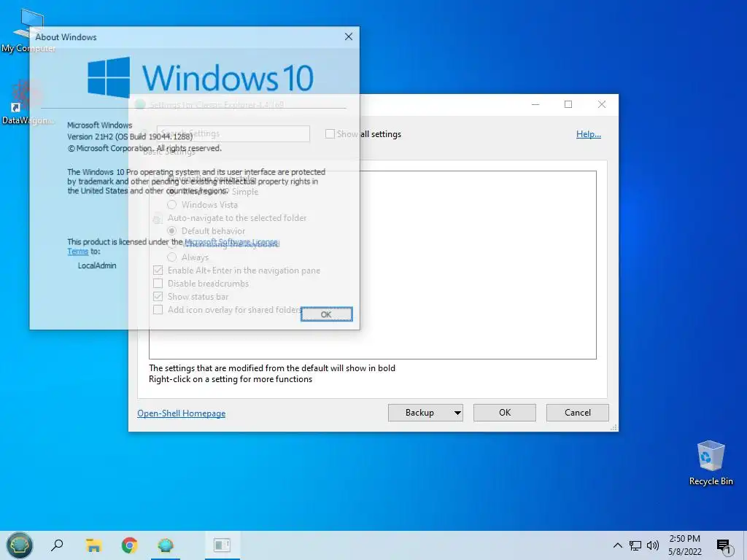The image size is (747, 560).
Task: Click OK in Classic Explorer settings window
Action: [x=505, y=413]
